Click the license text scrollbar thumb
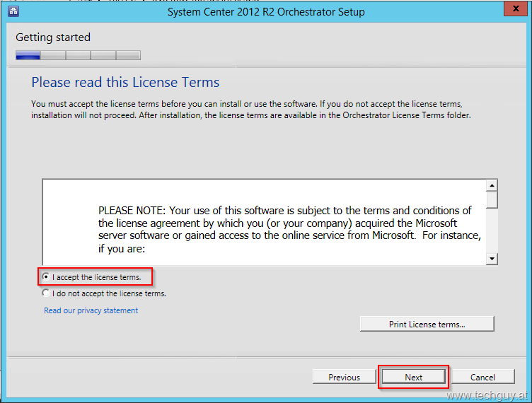The image size is (532, 403). click(x=492, y=200)
